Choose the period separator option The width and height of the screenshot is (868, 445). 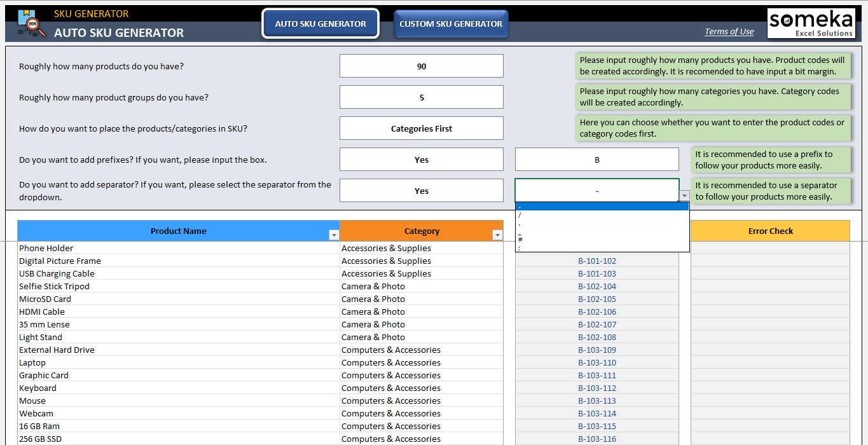602,223
